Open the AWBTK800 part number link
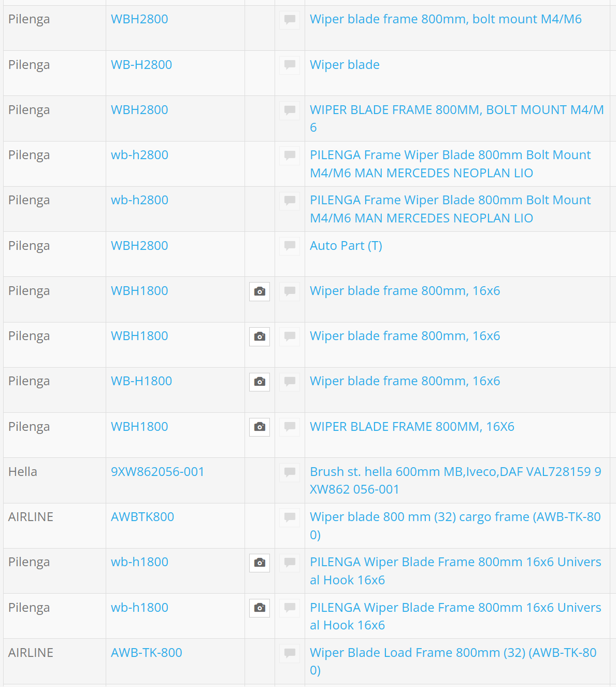Screen dimensions: 616x687 (142, 517)
